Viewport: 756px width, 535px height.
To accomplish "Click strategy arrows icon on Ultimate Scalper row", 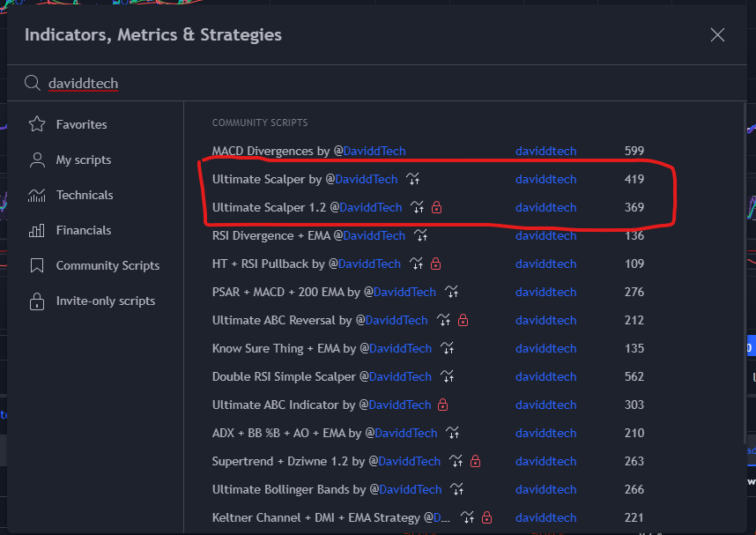I will pyautogui.click(x=412, y=179).
